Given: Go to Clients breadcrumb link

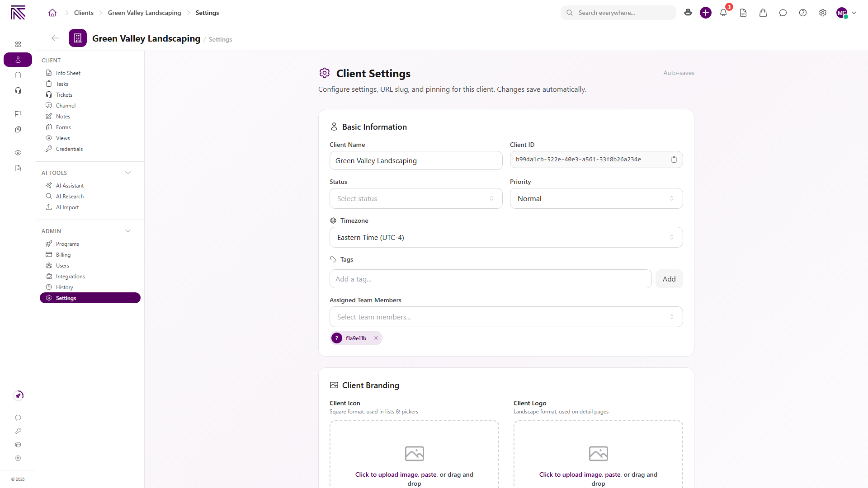Looking at the screenshot, I should (x=84, y=13).
